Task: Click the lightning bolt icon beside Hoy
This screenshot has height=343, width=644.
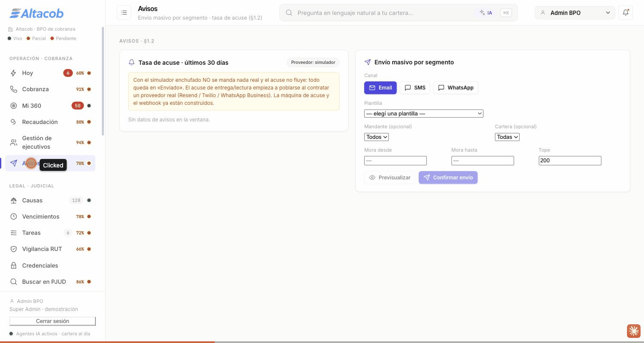Action: [x=14, y=73]
